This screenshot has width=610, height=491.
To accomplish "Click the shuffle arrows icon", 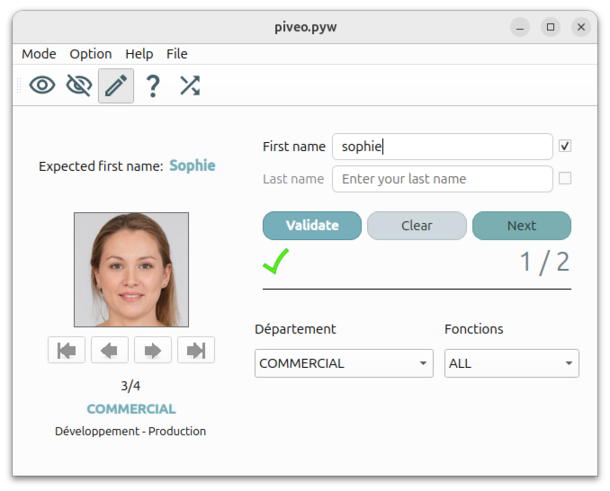I will (190, 86).
